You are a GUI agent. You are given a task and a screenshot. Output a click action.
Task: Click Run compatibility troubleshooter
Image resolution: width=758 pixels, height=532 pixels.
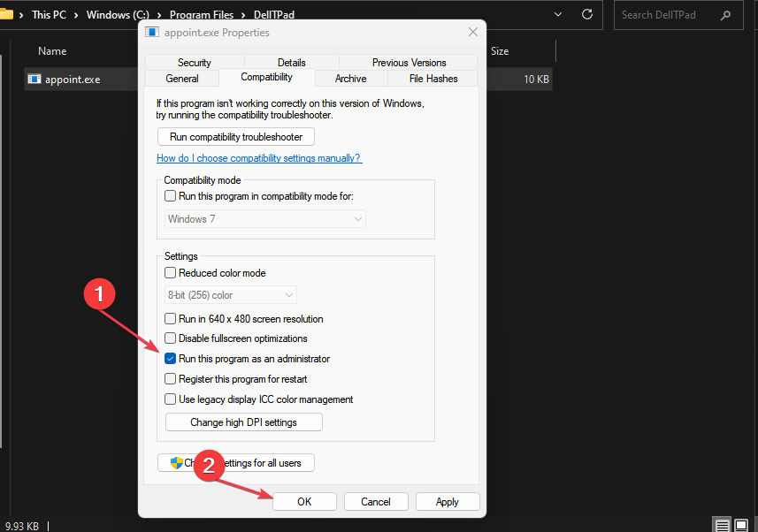tap(235, 136)
